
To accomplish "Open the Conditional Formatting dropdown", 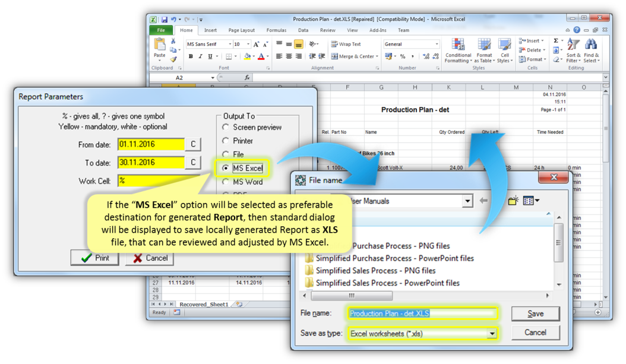I will click(459, 50).
